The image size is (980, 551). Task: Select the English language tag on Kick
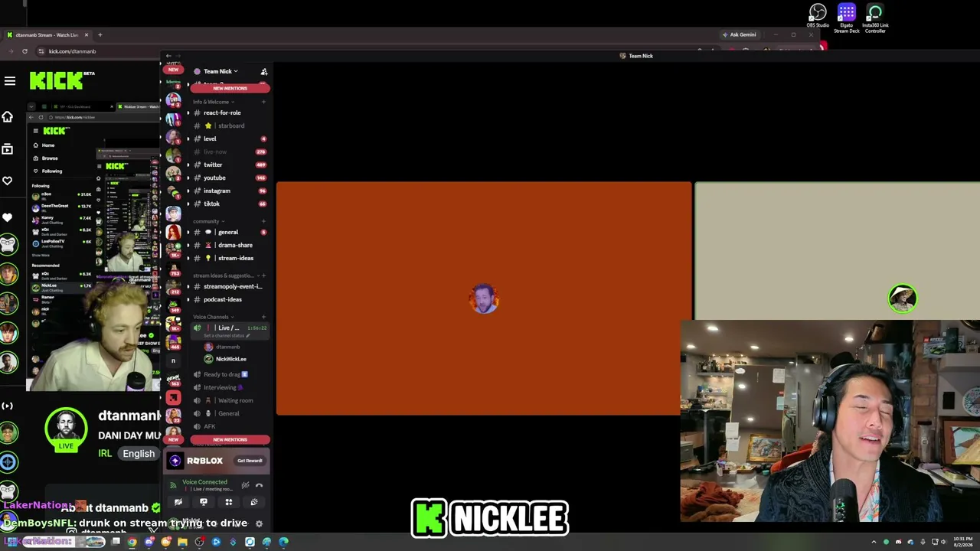click(139, 454)
